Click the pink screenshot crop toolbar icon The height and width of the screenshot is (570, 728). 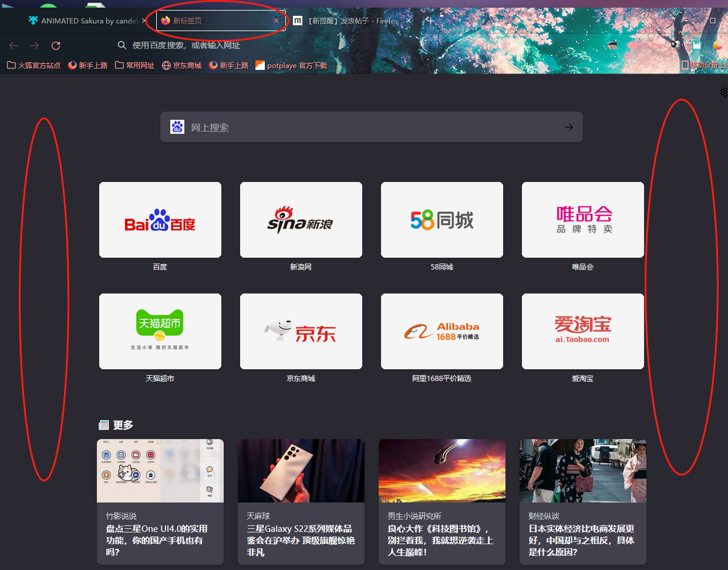pyautogui.click(x=633, y=45)
